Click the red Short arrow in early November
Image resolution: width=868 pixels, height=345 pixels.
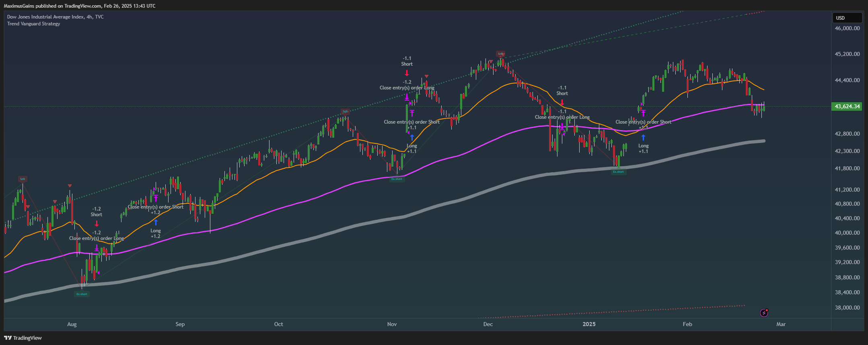pos(407,73)
